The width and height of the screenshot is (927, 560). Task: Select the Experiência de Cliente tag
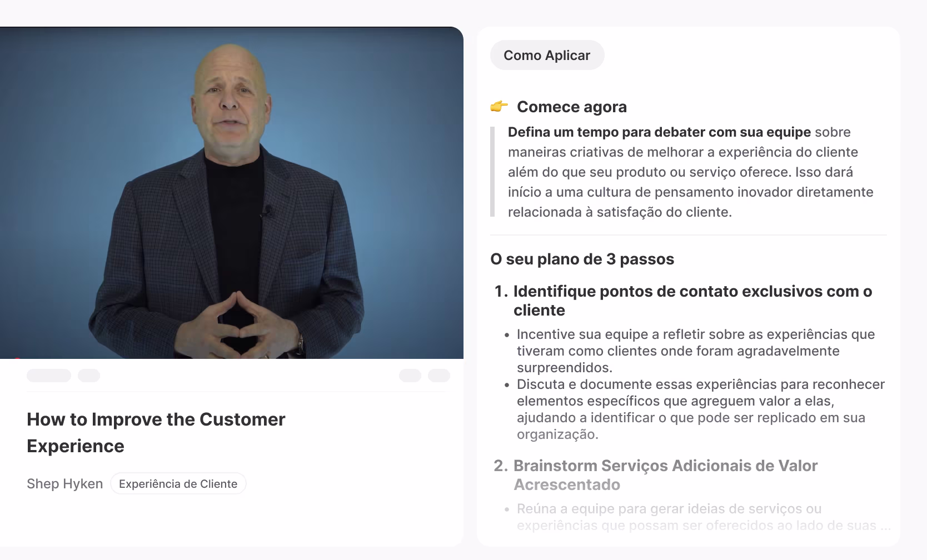coord(178,484)
